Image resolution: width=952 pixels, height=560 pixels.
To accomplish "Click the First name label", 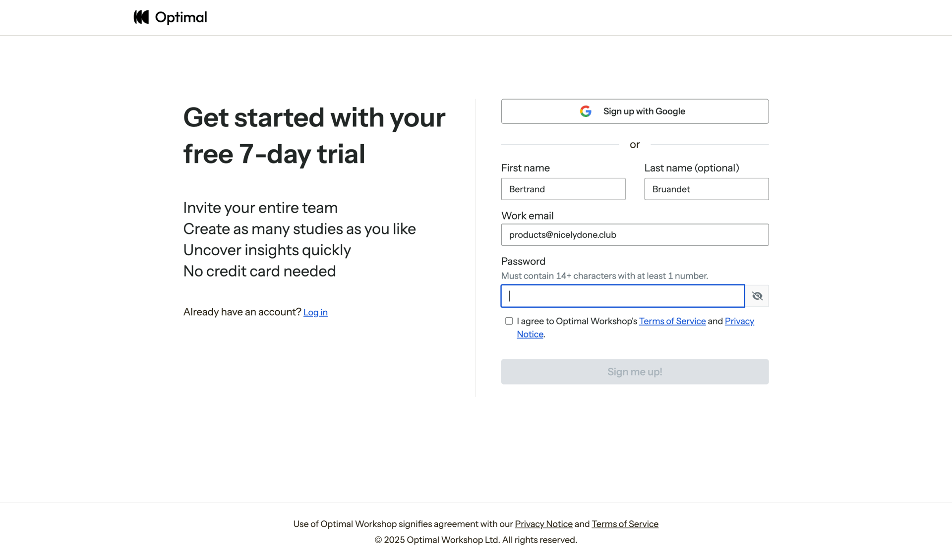I will (x=525, y=168).
